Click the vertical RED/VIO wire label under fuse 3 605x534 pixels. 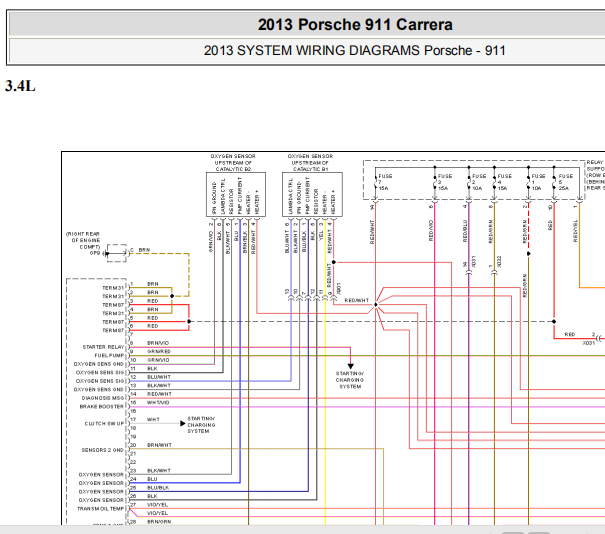click(x=431, y=231)
